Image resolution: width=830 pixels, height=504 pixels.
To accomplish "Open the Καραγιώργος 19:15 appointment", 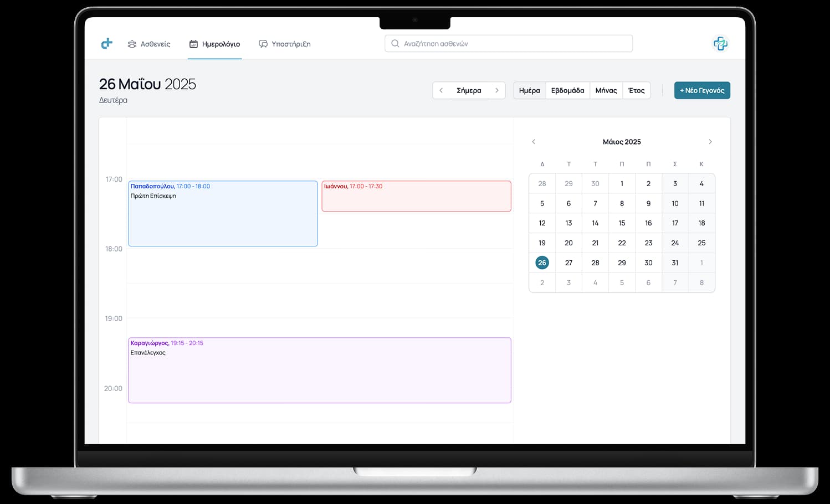I will [319, 370].
